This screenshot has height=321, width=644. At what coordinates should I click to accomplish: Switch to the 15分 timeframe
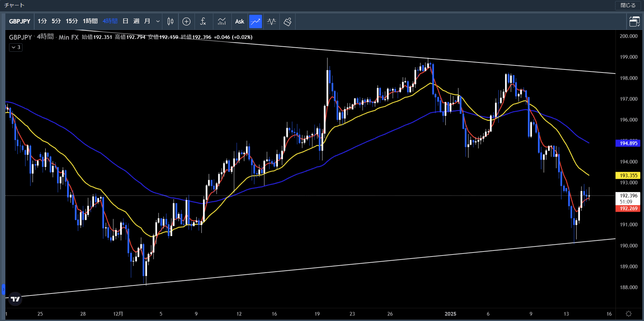pyautogui.click(x=71, y=21)
